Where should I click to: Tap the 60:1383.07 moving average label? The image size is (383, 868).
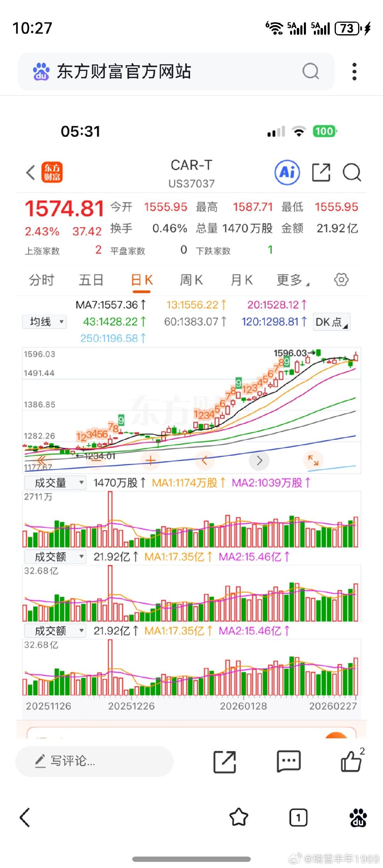coord(195,322)
